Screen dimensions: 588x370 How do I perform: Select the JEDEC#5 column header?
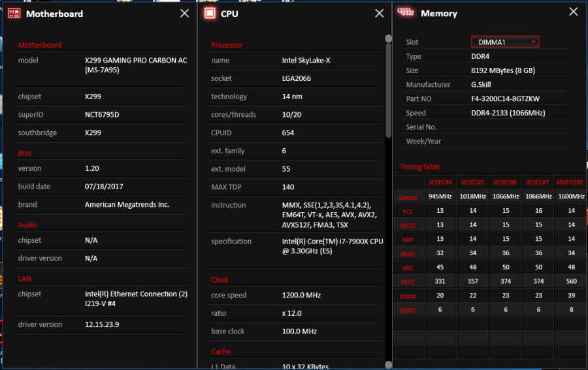(x=472, y=182)
